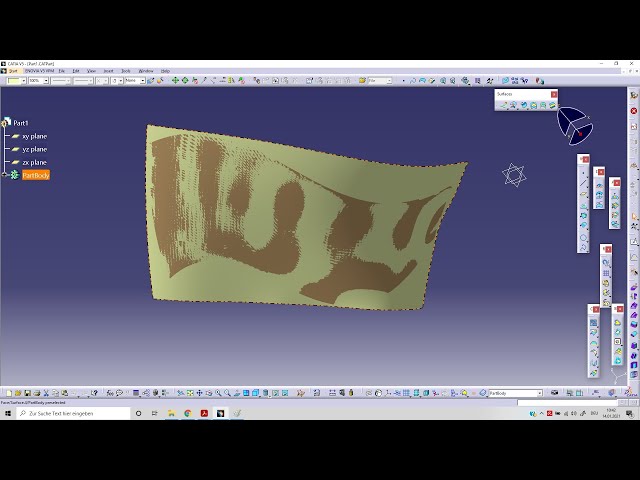
Task: Open the Start menu in CATIA
Action: tap(13, 71)
